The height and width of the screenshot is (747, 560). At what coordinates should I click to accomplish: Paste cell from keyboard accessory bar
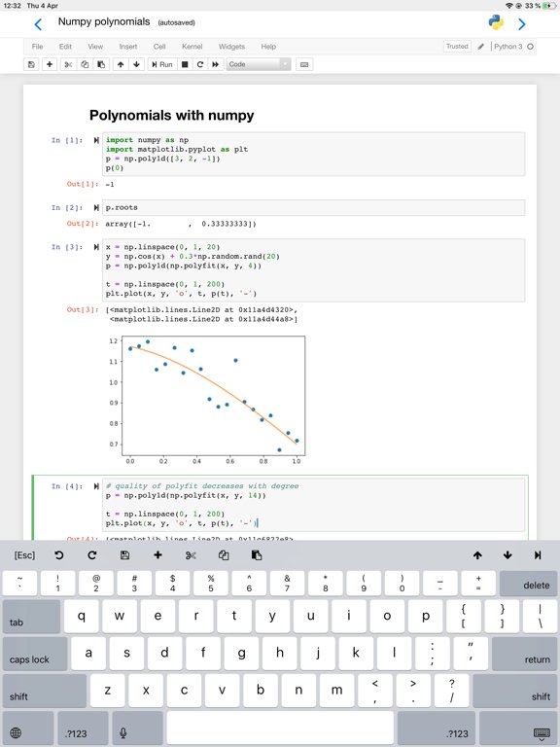coord(257,555)
